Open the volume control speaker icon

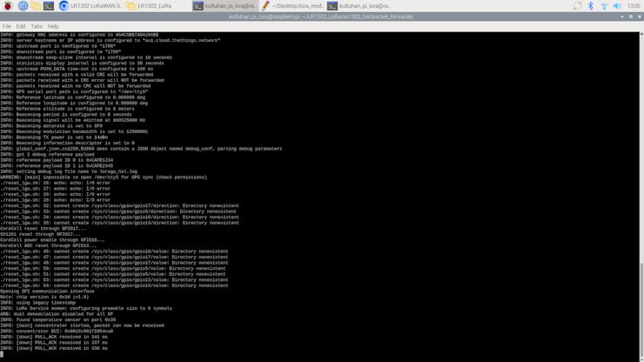point(617,6)
